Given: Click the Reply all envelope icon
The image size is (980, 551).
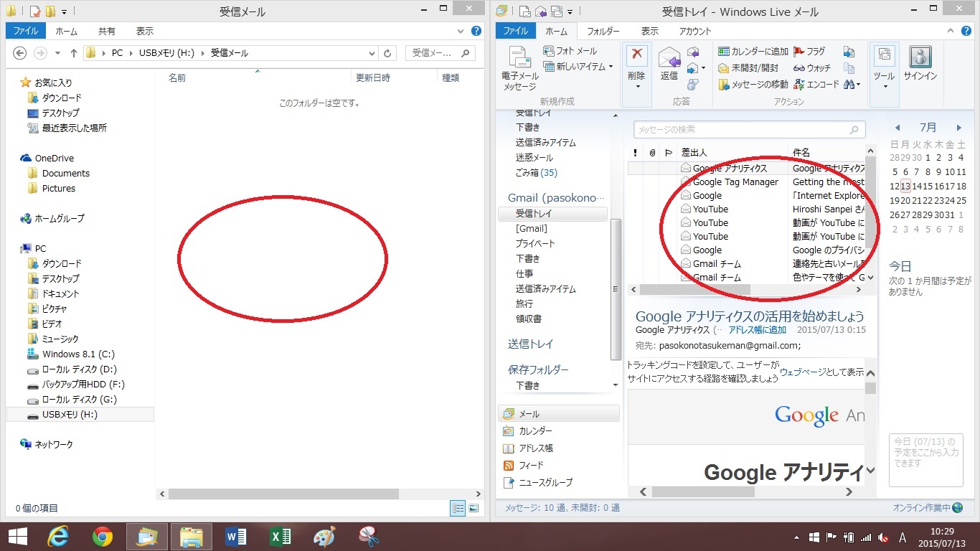Looking at the screenshot, I should point(693,52).
